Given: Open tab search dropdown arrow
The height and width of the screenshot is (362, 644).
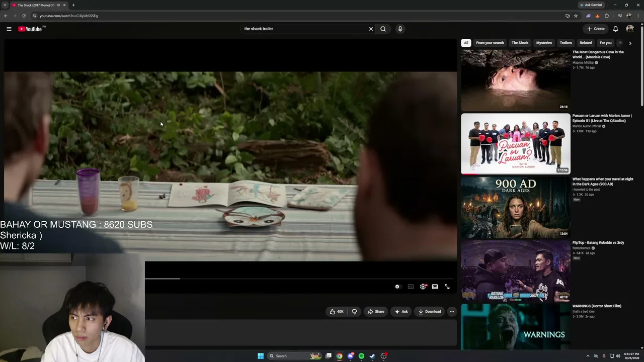Looking at the screenshot, I should click(5, 5).
